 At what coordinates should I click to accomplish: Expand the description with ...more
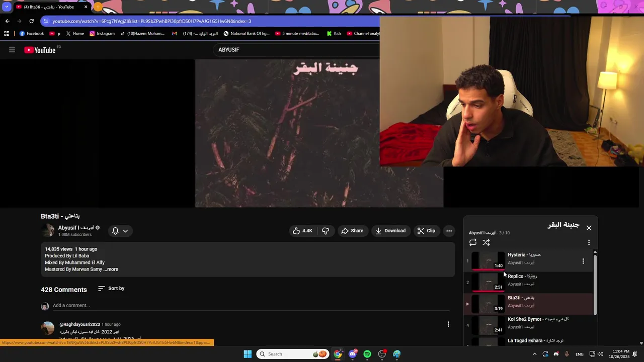click(111, 269)
